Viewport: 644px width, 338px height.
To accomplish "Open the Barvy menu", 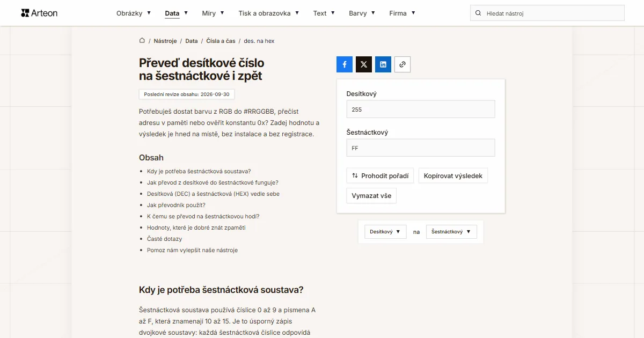I will click(362, 13).
